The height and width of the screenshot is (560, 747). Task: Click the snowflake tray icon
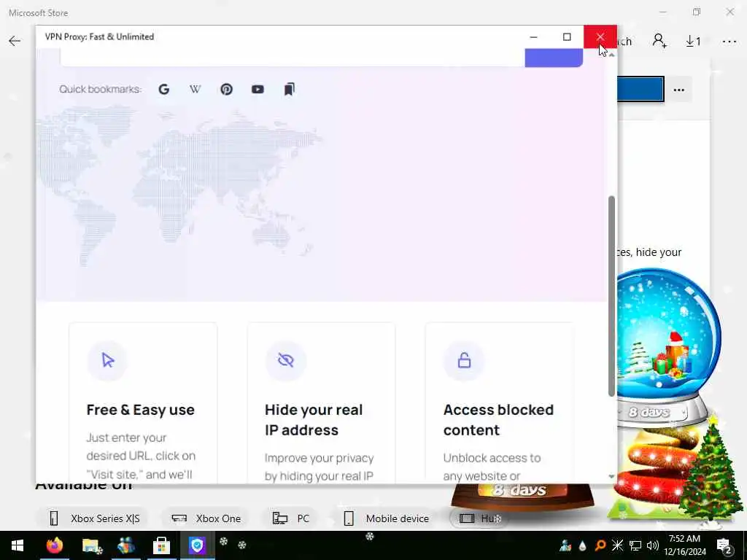pyautogui.click(x=617, y=545)
